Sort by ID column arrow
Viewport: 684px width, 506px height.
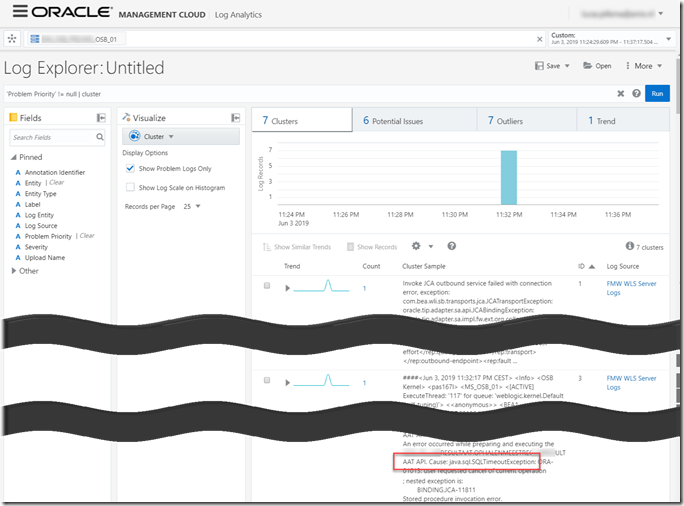point(592,267)
